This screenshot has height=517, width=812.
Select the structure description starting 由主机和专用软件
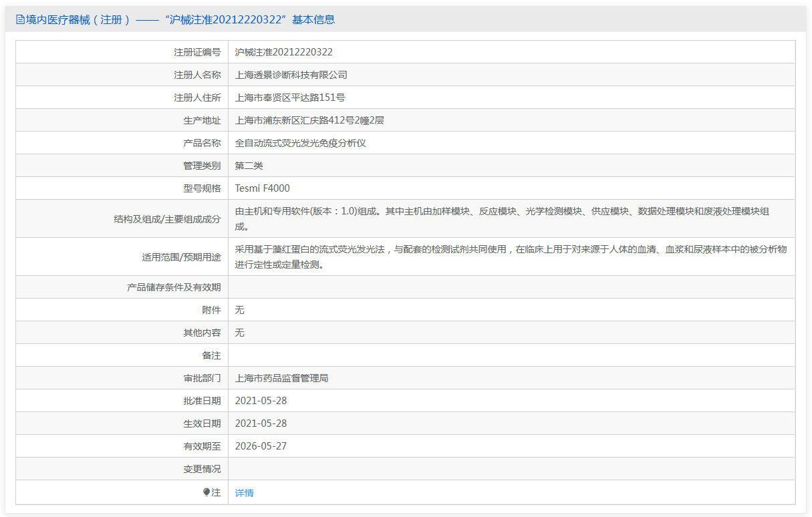pyautogui.click(x=503, y=219)
